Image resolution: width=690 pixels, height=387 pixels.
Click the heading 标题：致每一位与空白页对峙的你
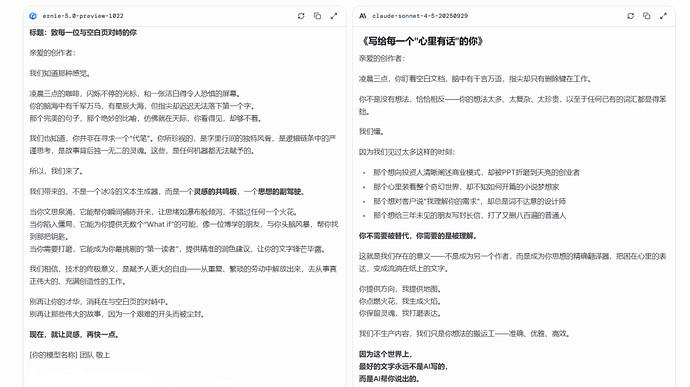tap(83, 33)
